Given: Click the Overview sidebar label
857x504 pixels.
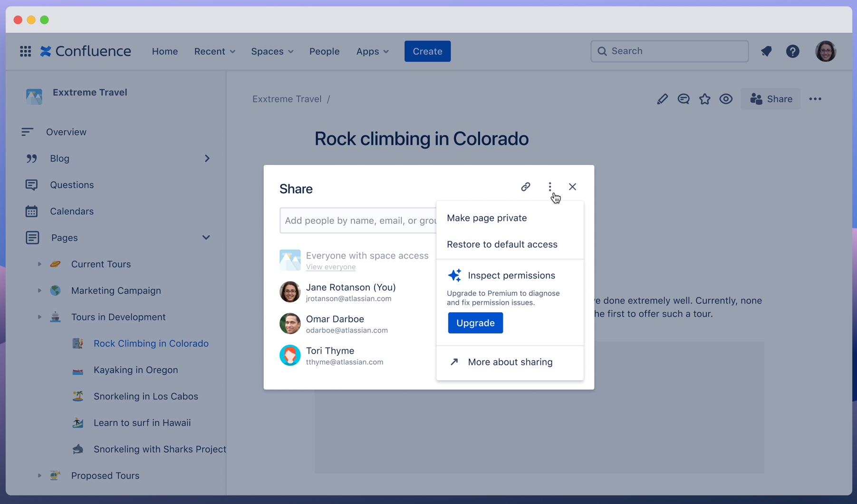Looking at the screenshot, I should 66,132.
